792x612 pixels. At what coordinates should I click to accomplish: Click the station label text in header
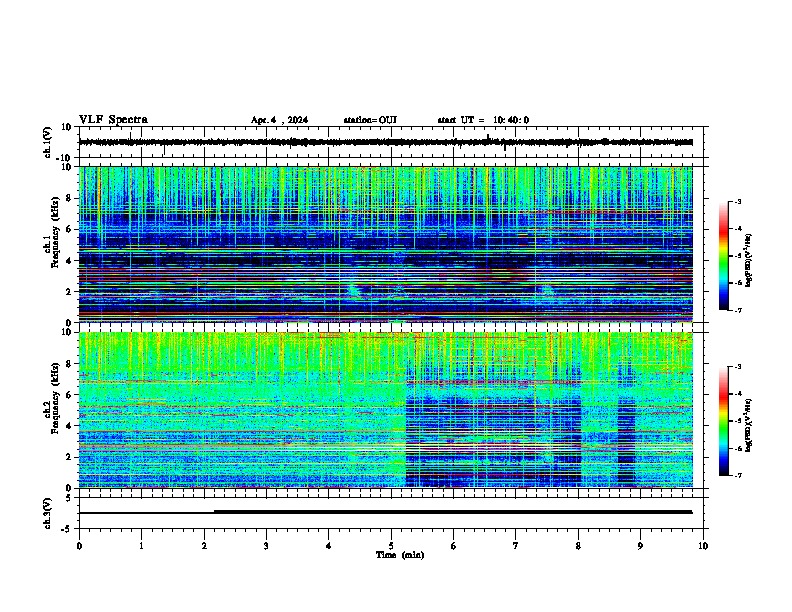tap(370, 120)
